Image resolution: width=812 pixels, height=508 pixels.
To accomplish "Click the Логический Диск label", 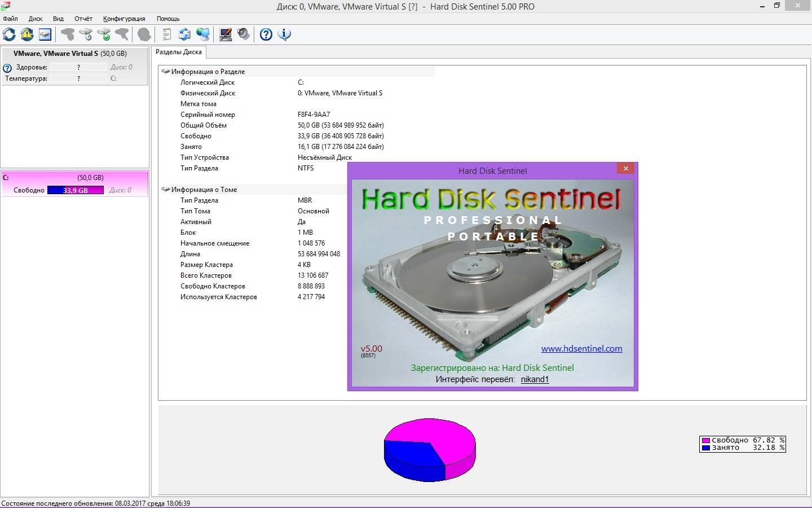I will (x=208, y=82).
